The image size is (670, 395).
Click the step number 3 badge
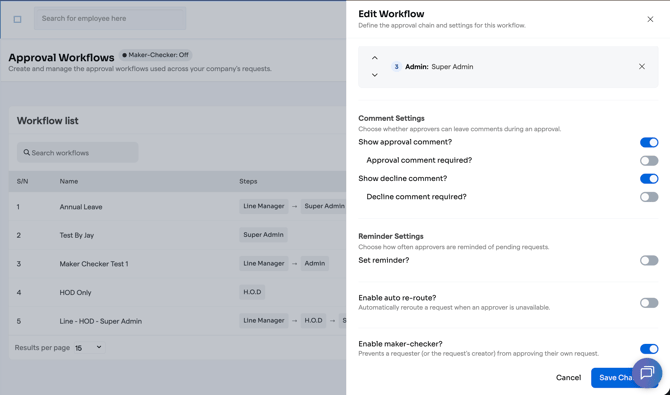click(x=396, y=67)
